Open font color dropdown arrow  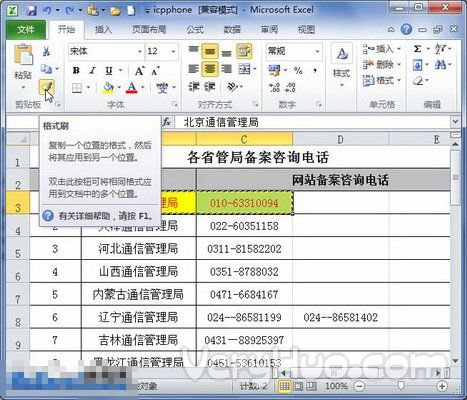click(x=142, y=88)
